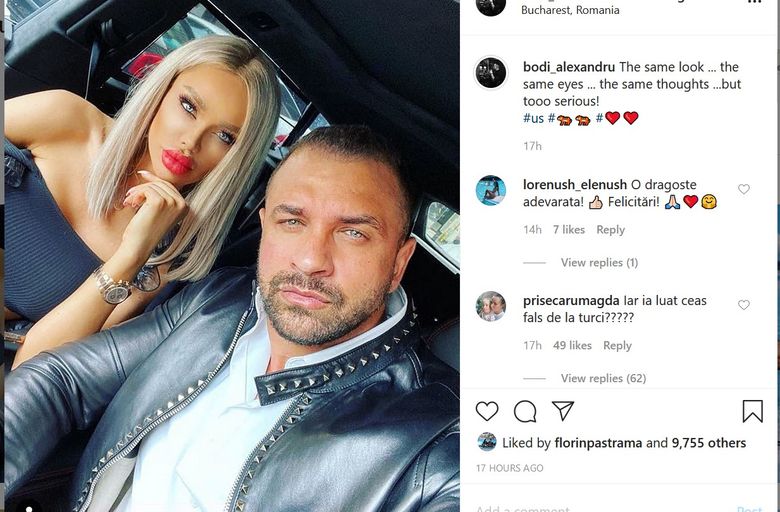
Task: Open the florinpastrama profile link
Action: 598,443
